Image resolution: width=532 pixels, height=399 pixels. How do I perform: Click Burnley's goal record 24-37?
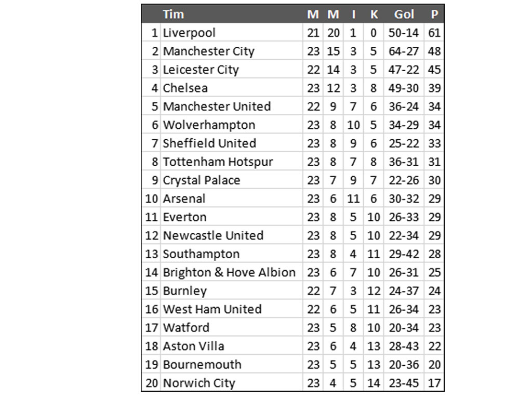point(404,291)
